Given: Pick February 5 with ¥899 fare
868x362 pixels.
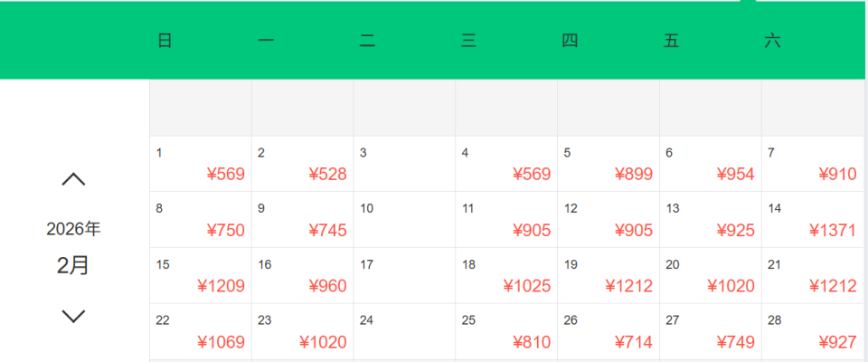Looking at the screenshot, I should [x=609, y=164].
